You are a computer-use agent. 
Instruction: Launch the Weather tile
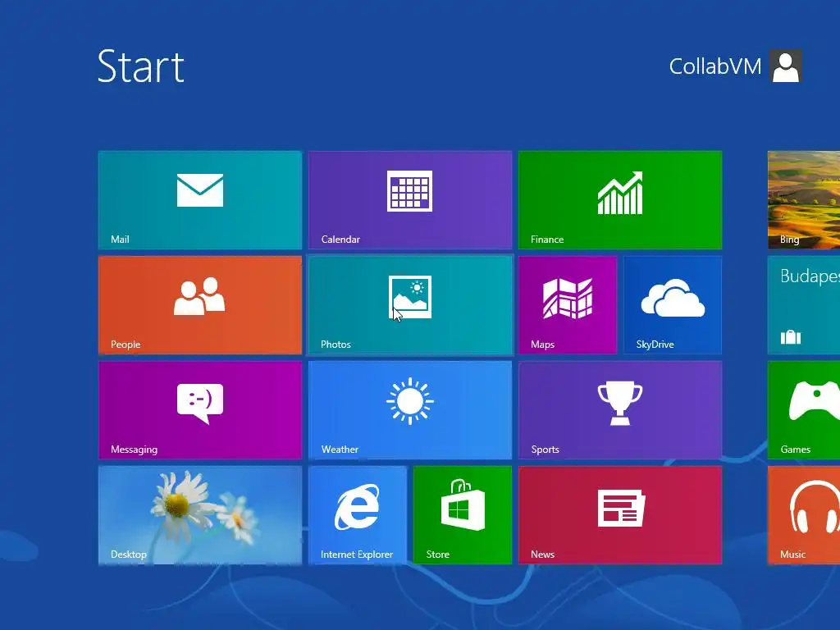[410, 410]
